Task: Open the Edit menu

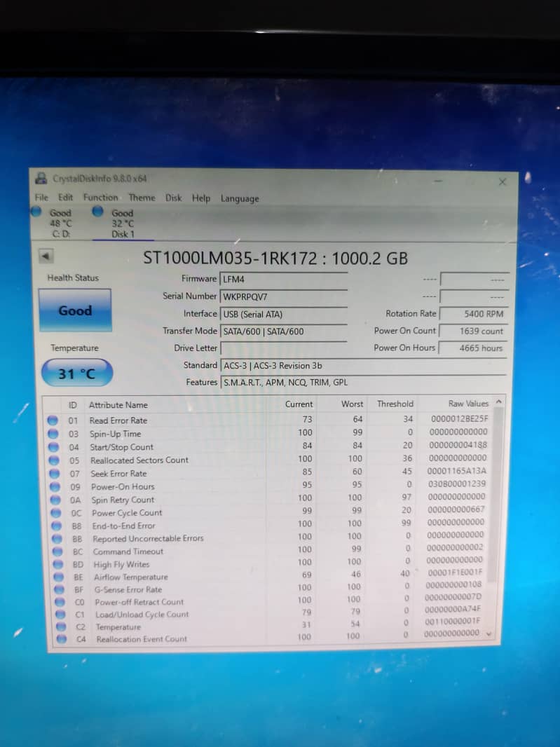Action: pos(65,197)
